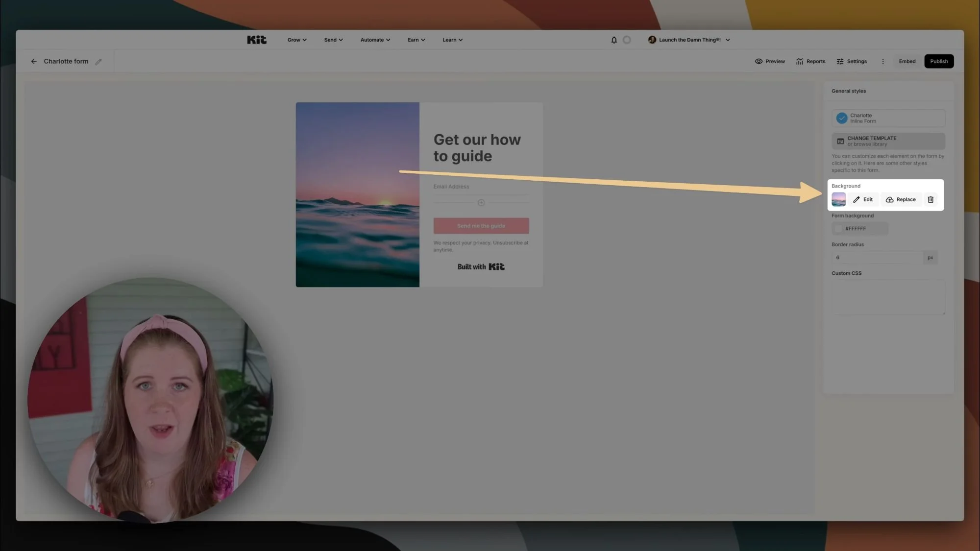Click the Charlotte Inline Form checkmark

[x=841, y=119]
